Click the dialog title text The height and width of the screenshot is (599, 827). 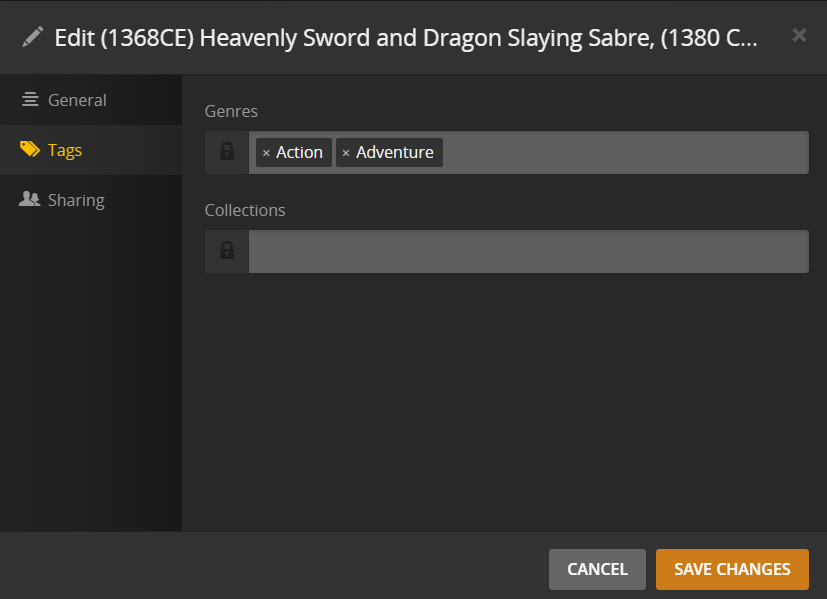tap(405, 38)
